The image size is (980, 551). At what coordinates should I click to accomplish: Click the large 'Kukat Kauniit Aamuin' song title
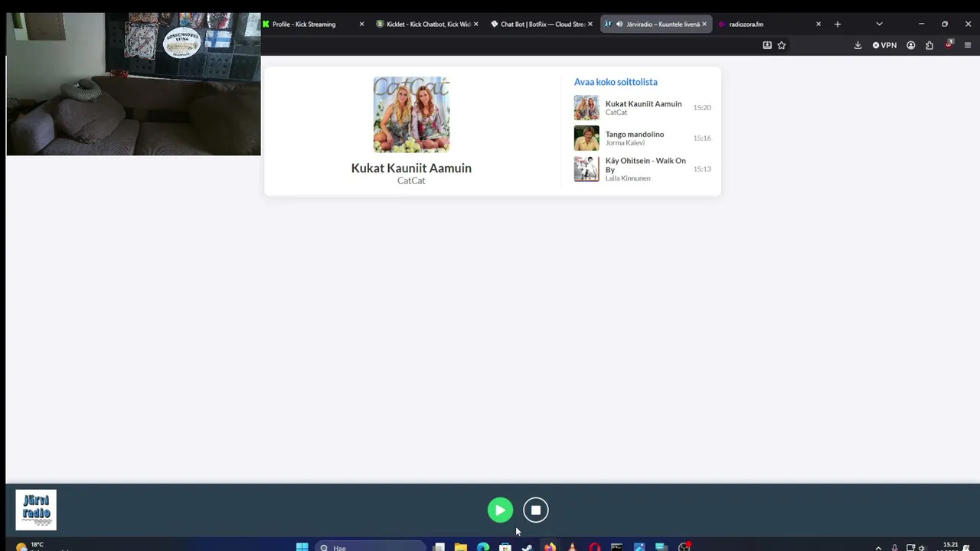411,168
